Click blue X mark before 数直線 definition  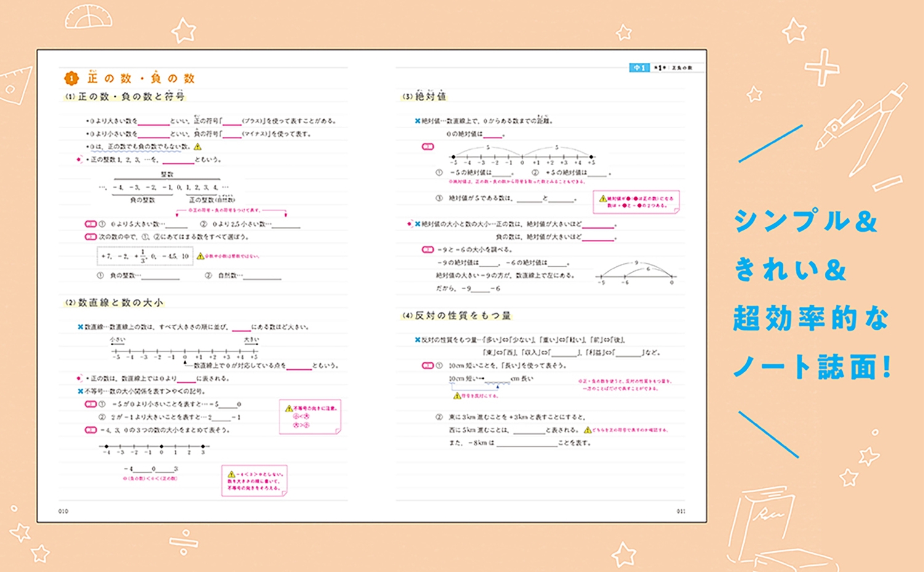(80, 327)
